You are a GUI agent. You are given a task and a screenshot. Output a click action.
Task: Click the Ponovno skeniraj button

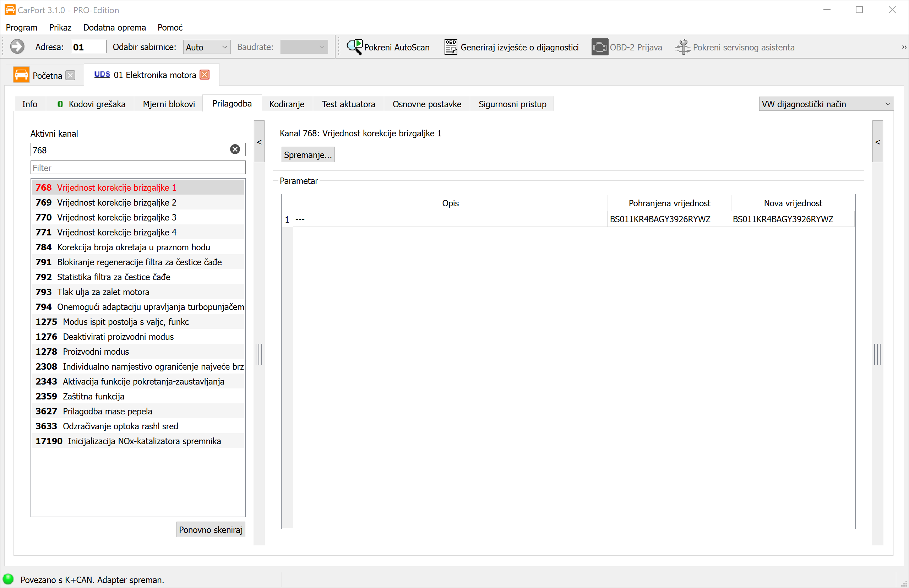point(211,529)
